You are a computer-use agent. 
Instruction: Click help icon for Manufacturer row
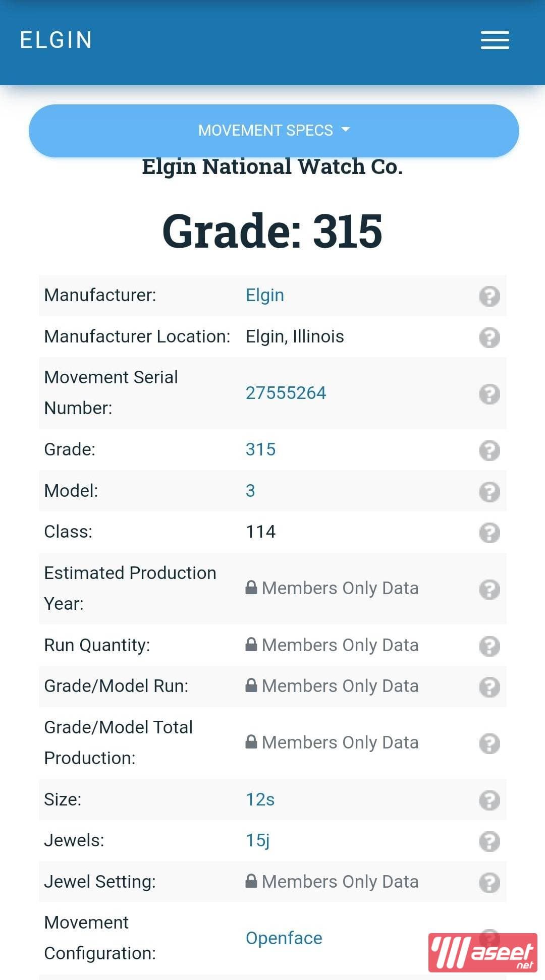click(489, 296)
